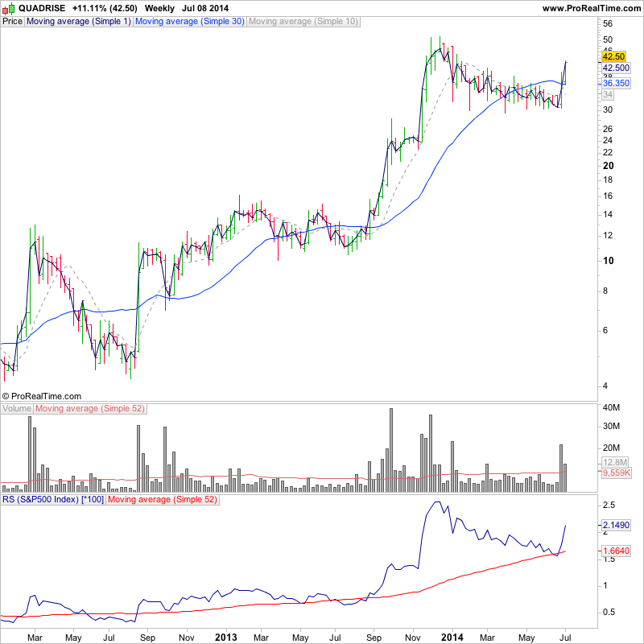Click the QUADRISE ticker title
Screen dimensions: 644x644
pos(42,8)
